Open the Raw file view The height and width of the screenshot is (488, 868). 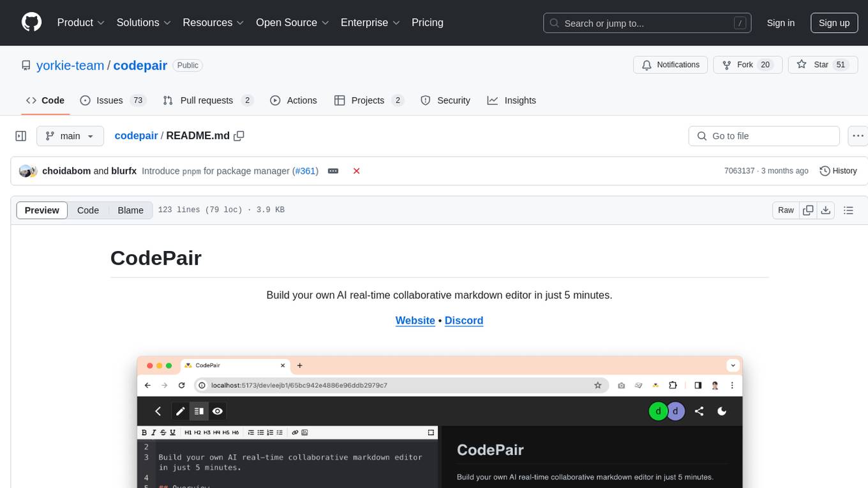(x=786, y=210)
